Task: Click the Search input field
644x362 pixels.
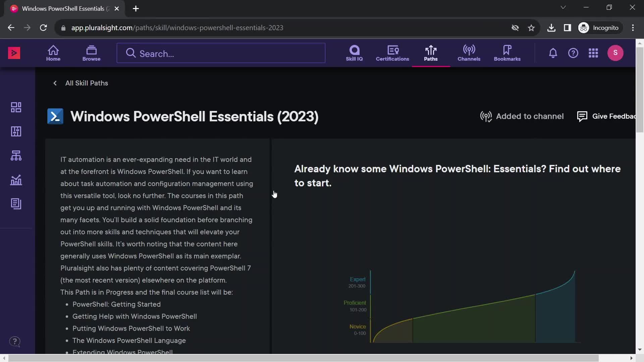Action: pos(221,53)
